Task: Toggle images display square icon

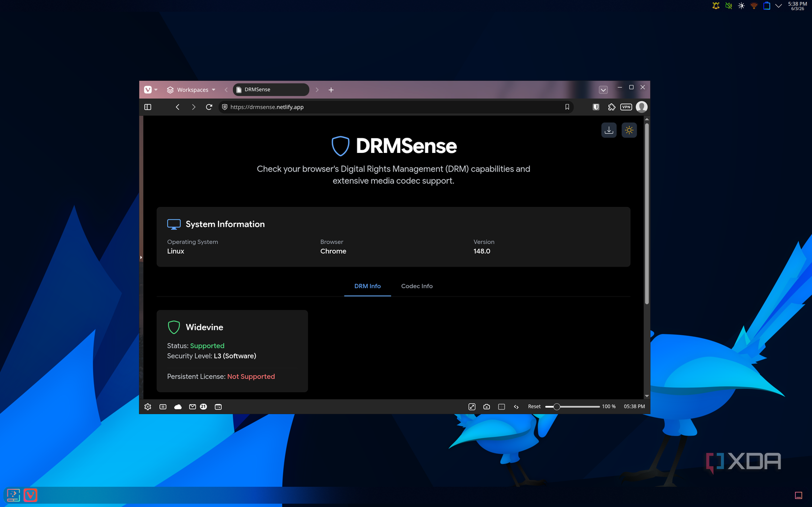Action: (501, 407)
